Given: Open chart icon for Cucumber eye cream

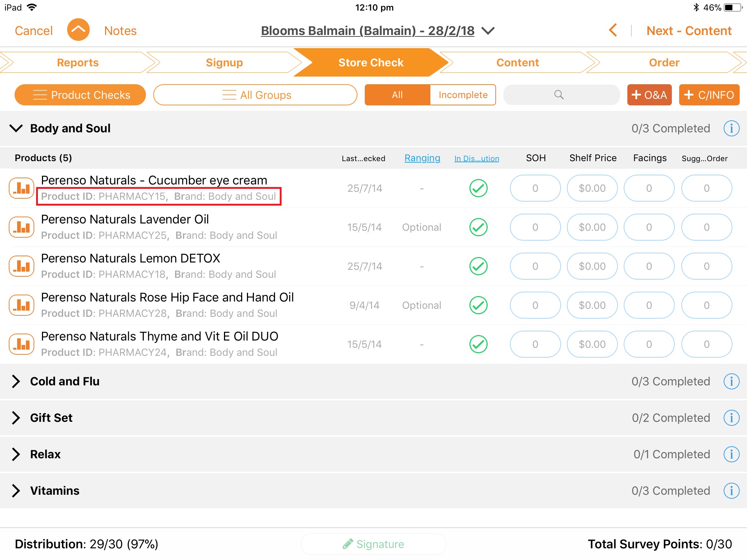Looking at the screenshot, I should 22,188.
